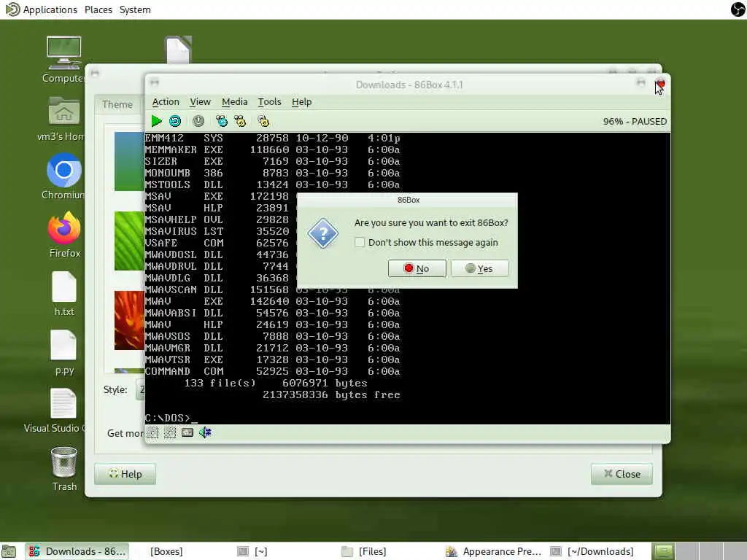Click the show desktop icon in bottom panel
Viewport: 747px width, 560px height.
point(9,551)
